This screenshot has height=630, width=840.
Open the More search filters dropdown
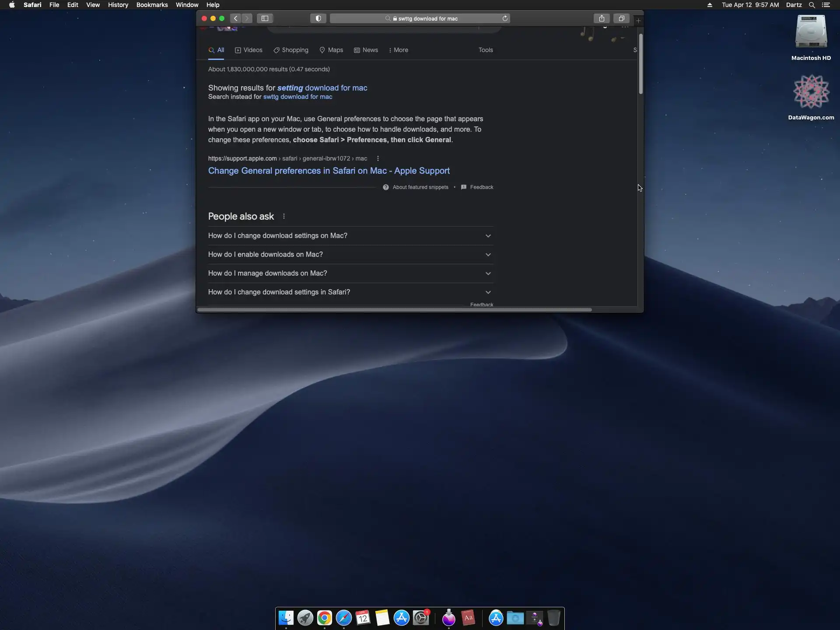pyautogui.click(x=399, y=50)
